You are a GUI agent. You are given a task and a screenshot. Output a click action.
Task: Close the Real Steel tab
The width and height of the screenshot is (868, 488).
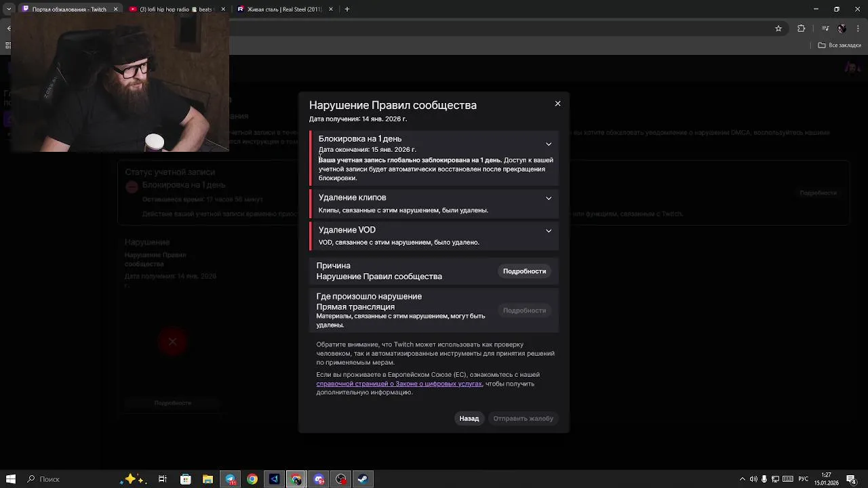click(x=331, y=9)
